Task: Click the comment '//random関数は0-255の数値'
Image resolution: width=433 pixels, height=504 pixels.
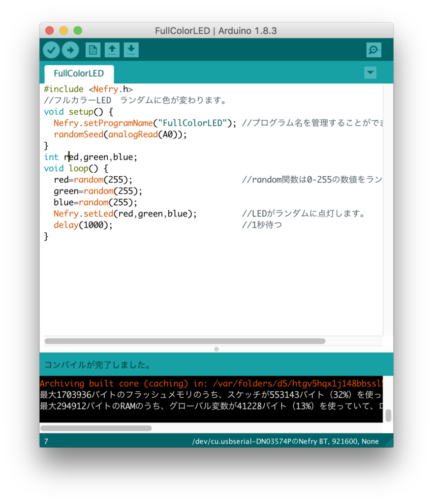Action: pos(312,180)
